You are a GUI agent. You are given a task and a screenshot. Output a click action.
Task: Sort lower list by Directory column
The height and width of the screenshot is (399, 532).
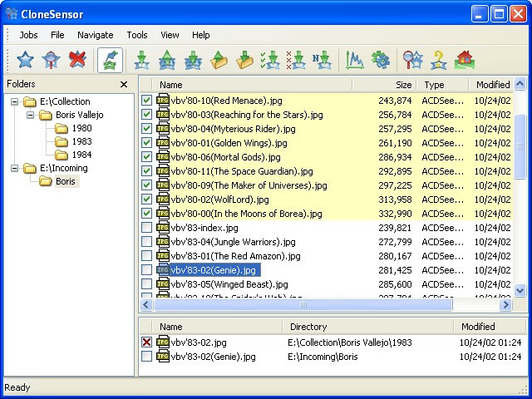click(x=368, y=327)
